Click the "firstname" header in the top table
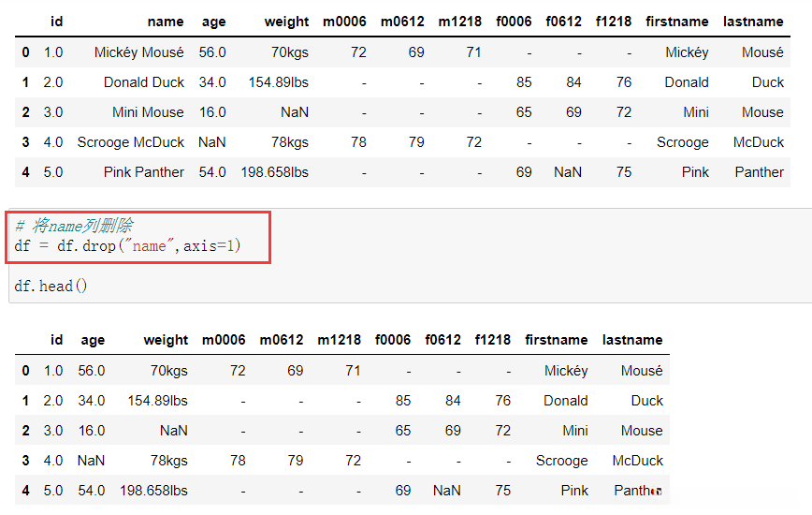 point(677,22)
